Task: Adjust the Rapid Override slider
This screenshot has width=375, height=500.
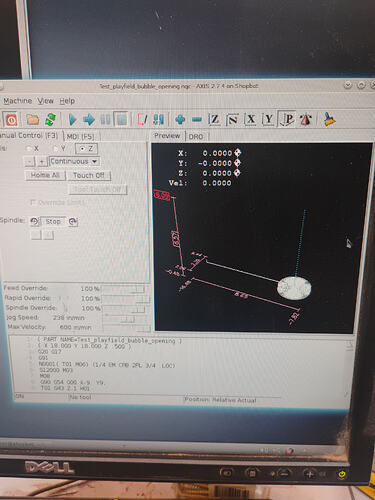Action: (125, 299)
